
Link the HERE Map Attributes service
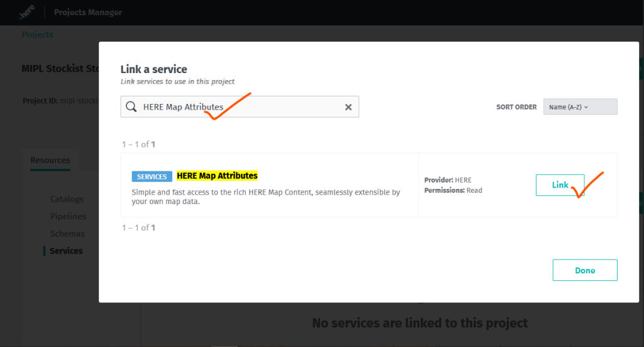click(560, 185)
